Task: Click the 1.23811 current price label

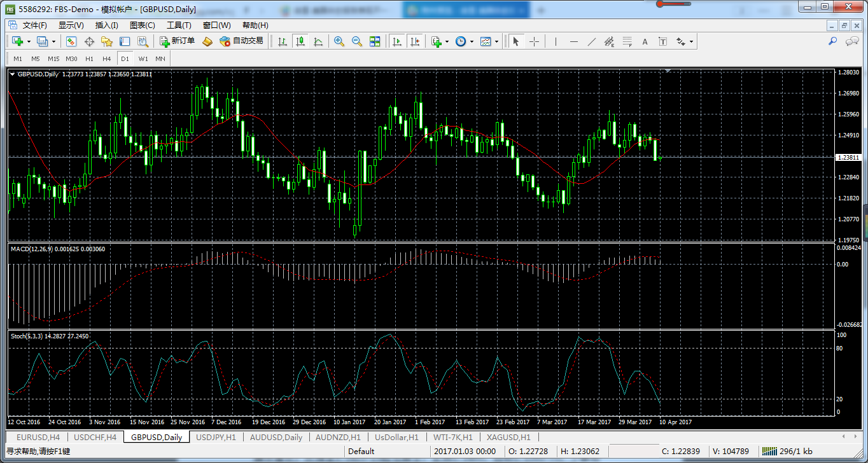Action: [850, 157]
